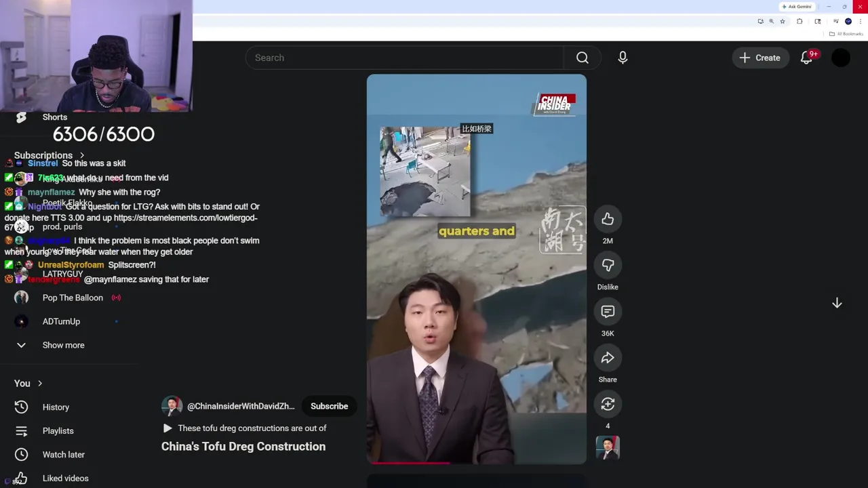The image size is (868, 488).
Task: Click the Playlists list icon
Action: 21,431
